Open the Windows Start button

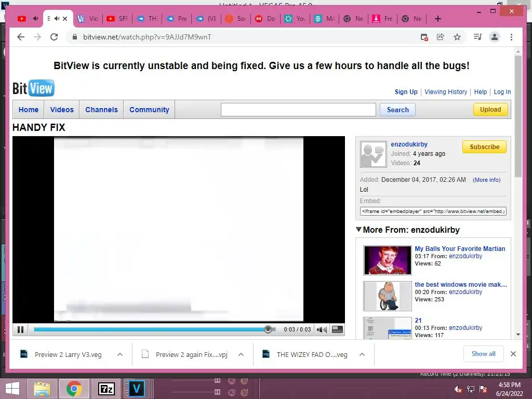click(x=12, y=389)
